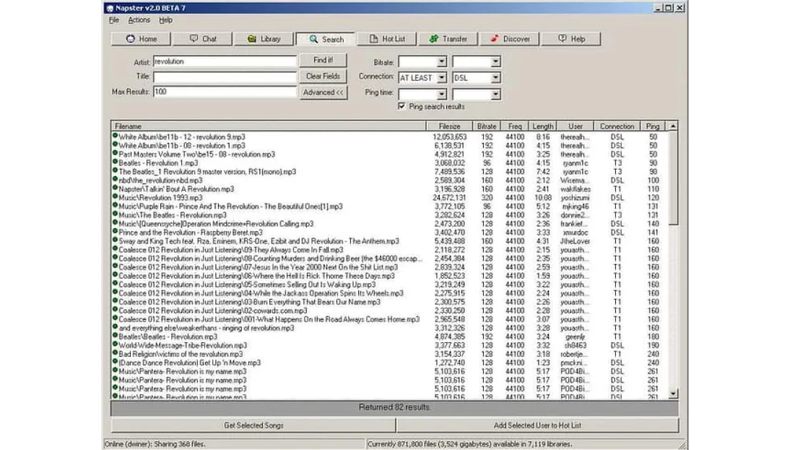Click green status icon for Music\Revolution 1993.mp3
This screenshot has height=450, width=800.
click(x=115, y=197)
